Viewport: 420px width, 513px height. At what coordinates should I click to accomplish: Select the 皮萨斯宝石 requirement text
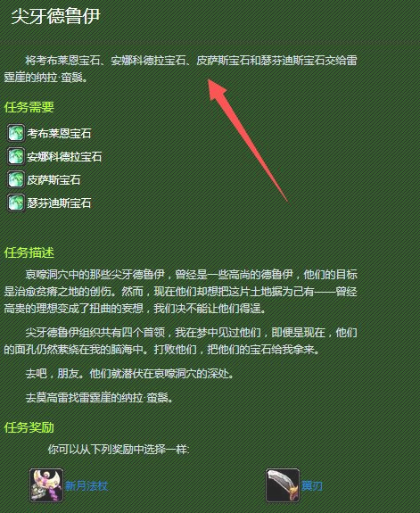point(54,180)
